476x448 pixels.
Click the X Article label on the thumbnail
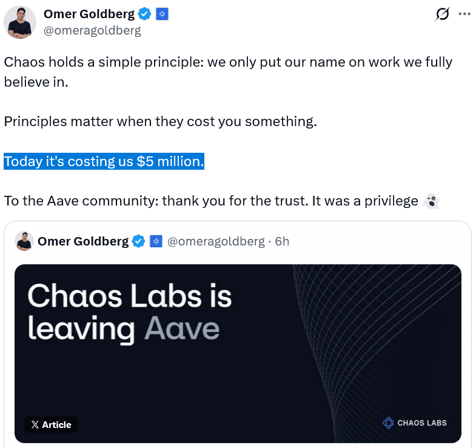click(x=51, y=424)
